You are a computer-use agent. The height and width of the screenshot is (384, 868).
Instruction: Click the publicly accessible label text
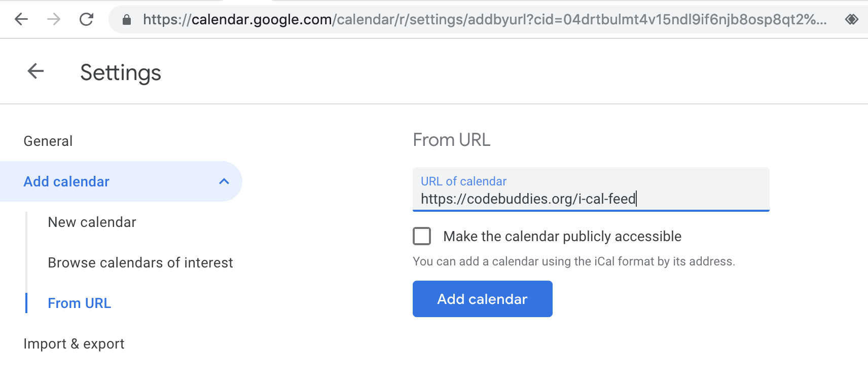[562, 236]
